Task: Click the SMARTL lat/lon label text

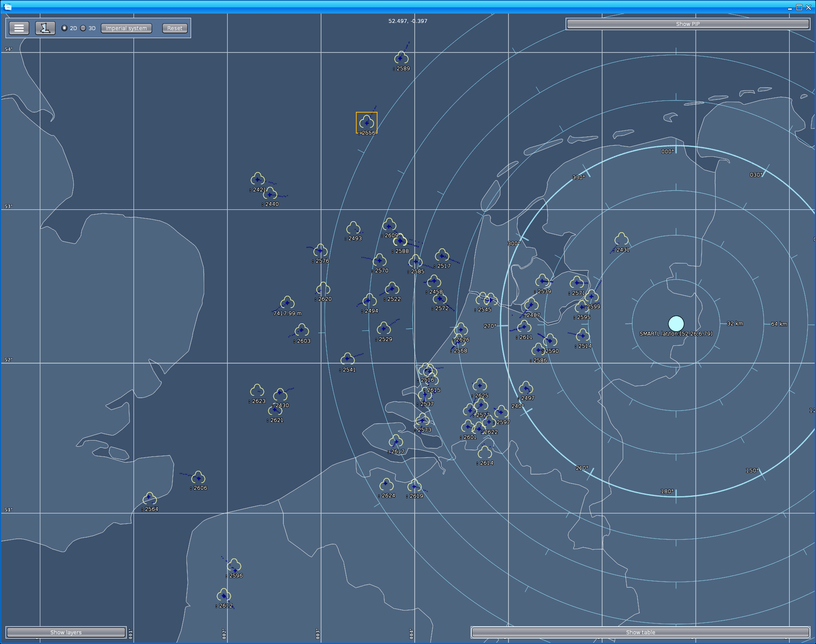Action: point(676,333)
